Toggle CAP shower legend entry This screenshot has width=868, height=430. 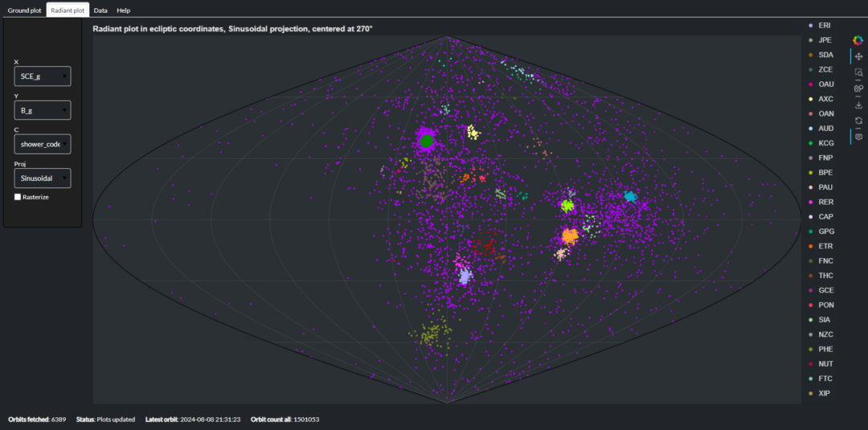coord(825,217)
